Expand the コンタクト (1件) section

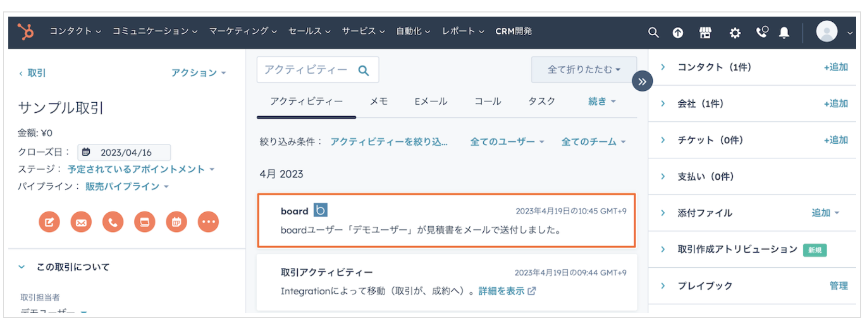pos(663,67)
